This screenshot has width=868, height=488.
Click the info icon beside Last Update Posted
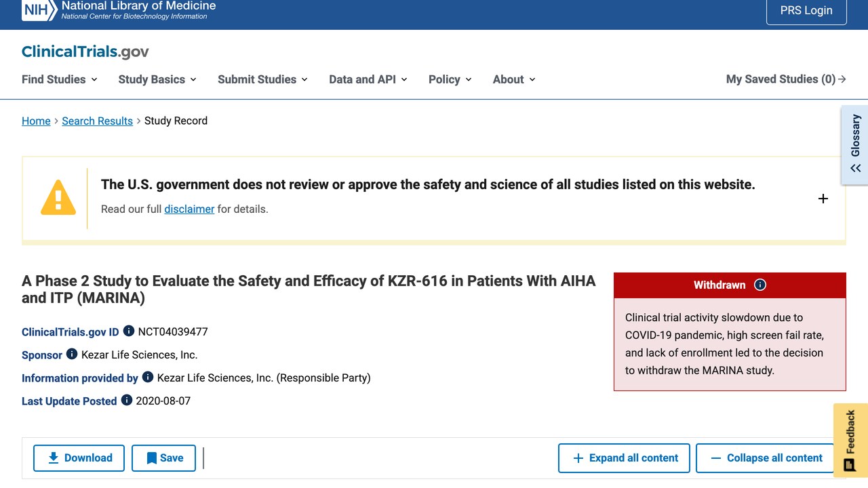(127, 401)
